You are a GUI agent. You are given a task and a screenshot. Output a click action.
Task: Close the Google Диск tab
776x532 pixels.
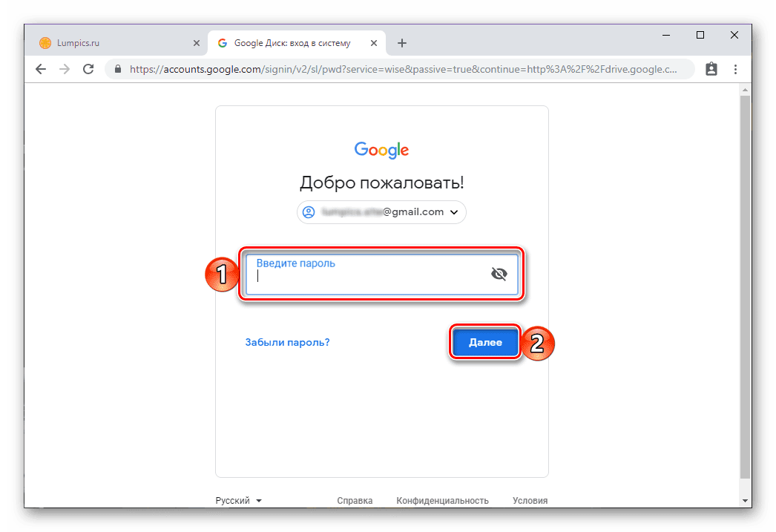click(374, 43)
